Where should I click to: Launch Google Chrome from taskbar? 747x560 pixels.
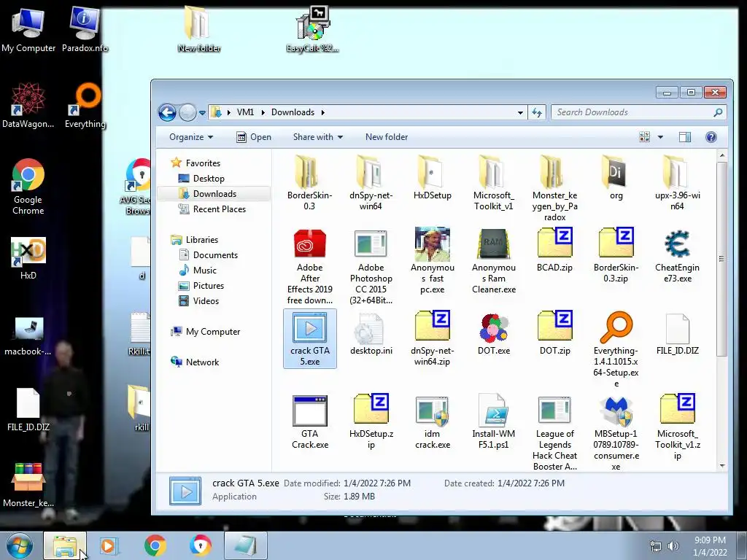(x=155, y=545)
